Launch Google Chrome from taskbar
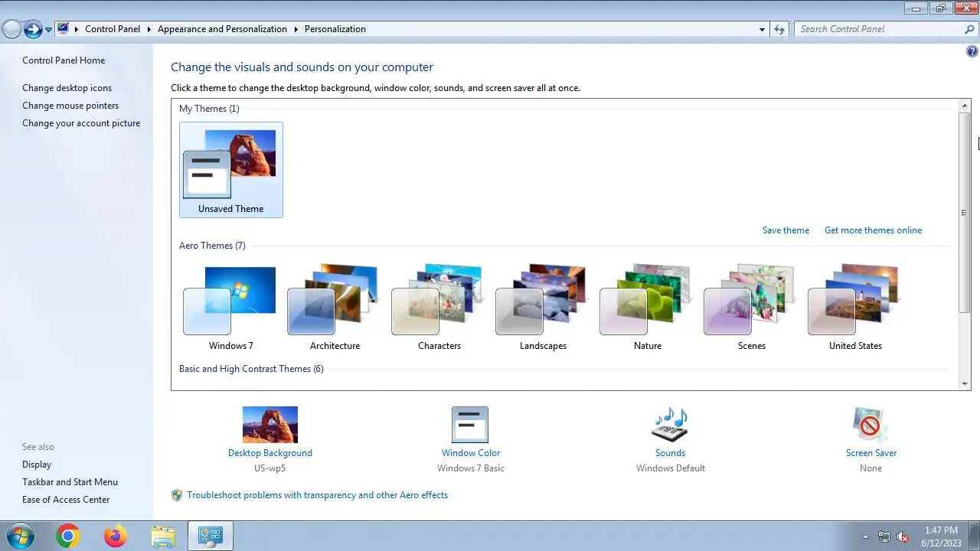 [x=67, y=536]
